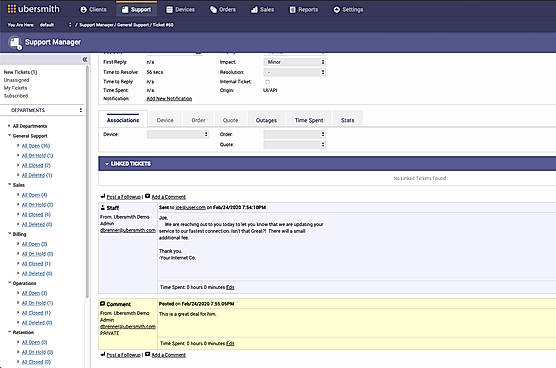Open the Support menu
The height and width of the screenshot is (368, 556).
coord(137,10)
